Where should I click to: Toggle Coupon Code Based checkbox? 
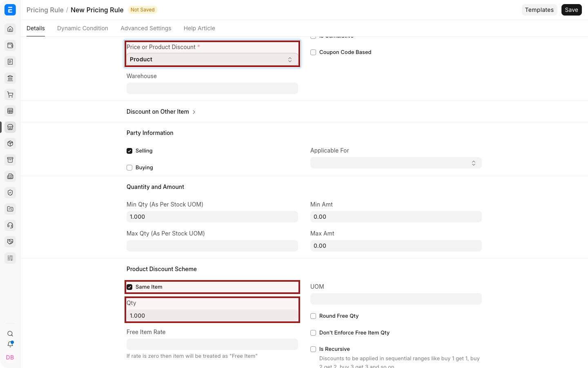click(313, 52)
